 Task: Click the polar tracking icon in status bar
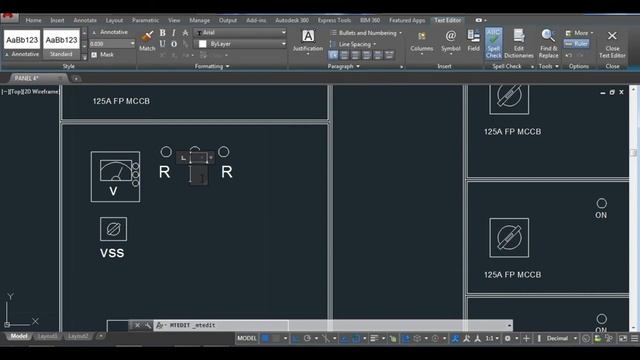click(x=307, y=338)
